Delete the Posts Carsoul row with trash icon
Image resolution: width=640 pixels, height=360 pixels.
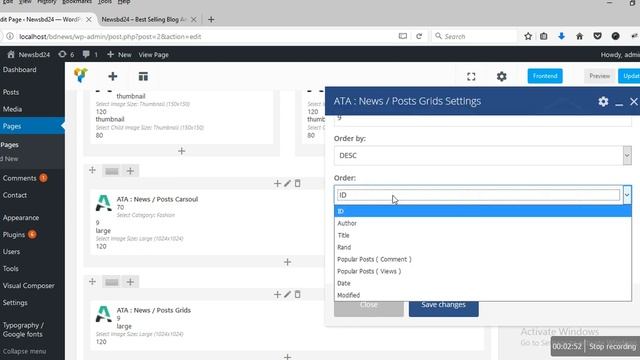[298, 184]
